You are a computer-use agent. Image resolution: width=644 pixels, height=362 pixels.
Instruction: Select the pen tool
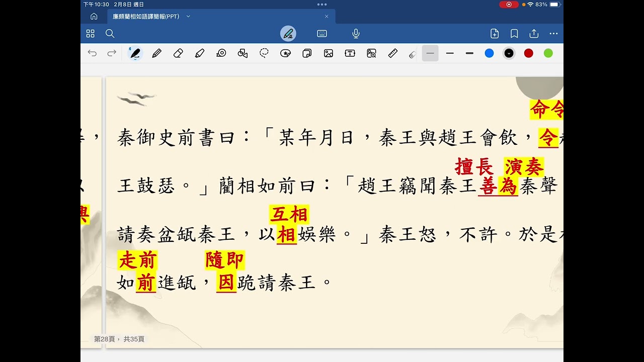tap(135, 53)
